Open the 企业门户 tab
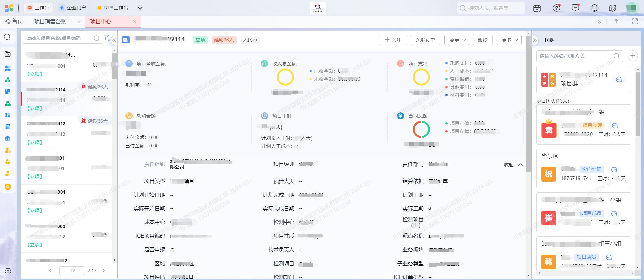The image size is (644, 280). click(x=73, y=8)
